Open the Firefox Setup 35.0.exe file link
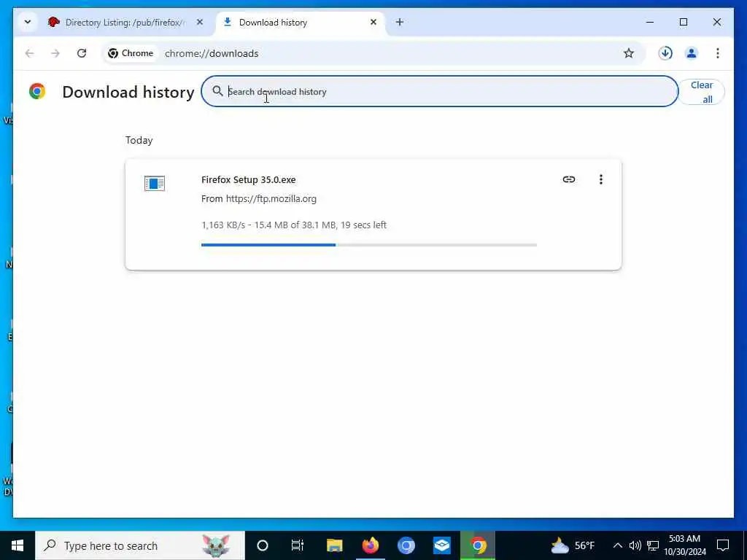This screenshot has height=560, width=747. click(248, 180)
